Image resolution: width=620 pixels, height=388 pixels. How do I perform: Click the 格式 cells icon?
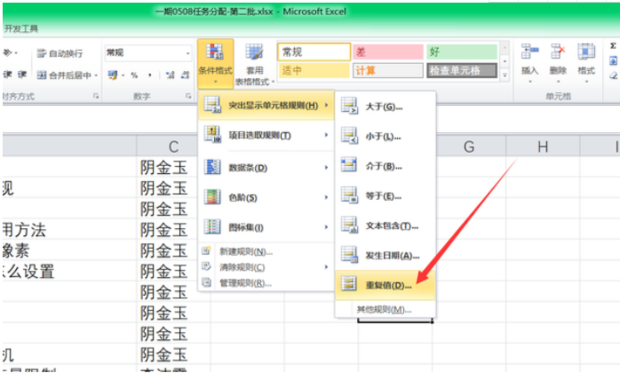click(x=586, y=52)
